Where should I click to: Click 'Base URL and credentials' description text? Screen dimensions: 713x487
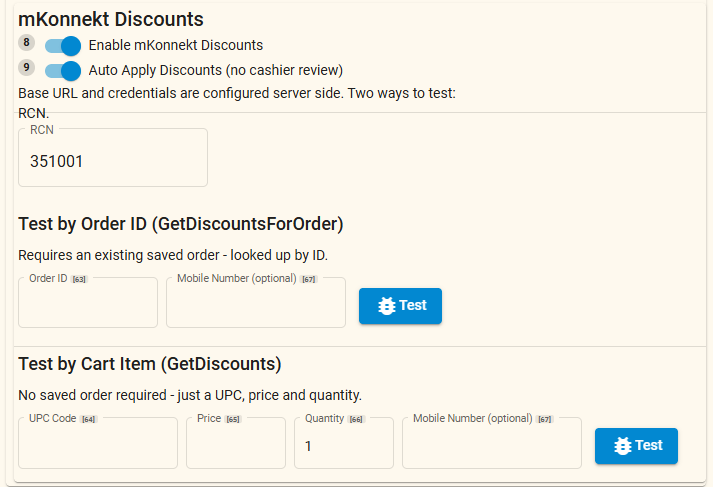click(x=237, y=93)
